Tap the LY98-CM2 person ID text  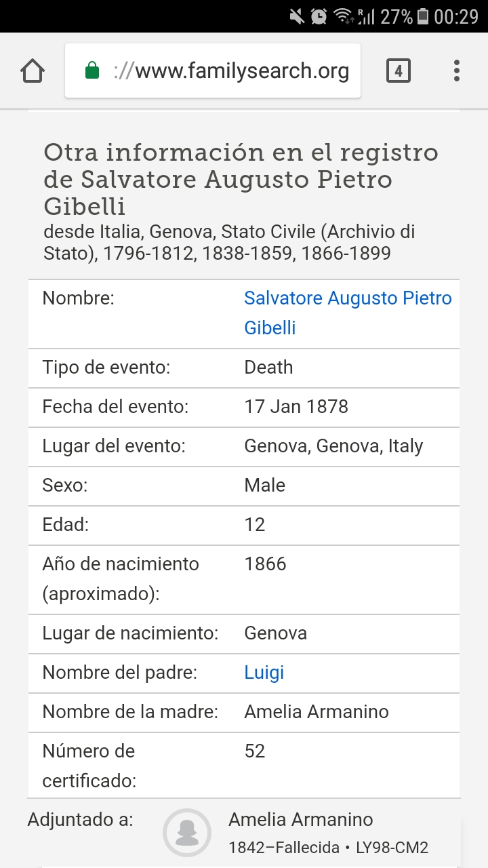tap(395, 848)
